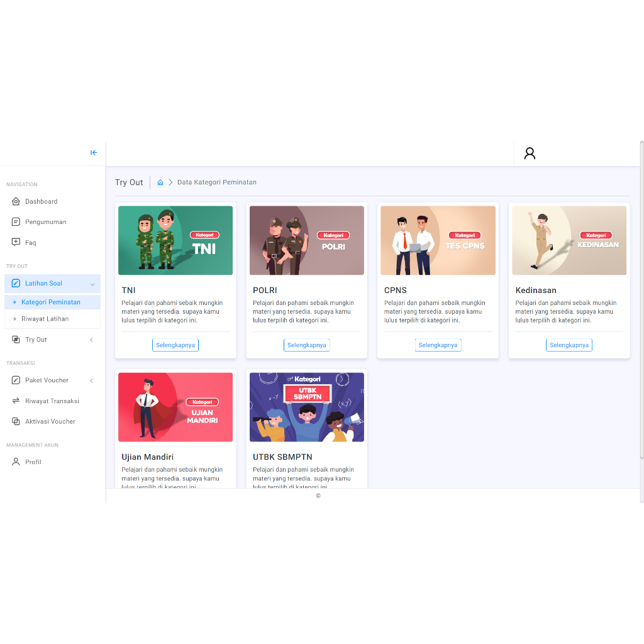Open the user profile icon in header
Screen dimensions: 644x644
[530, 153]
